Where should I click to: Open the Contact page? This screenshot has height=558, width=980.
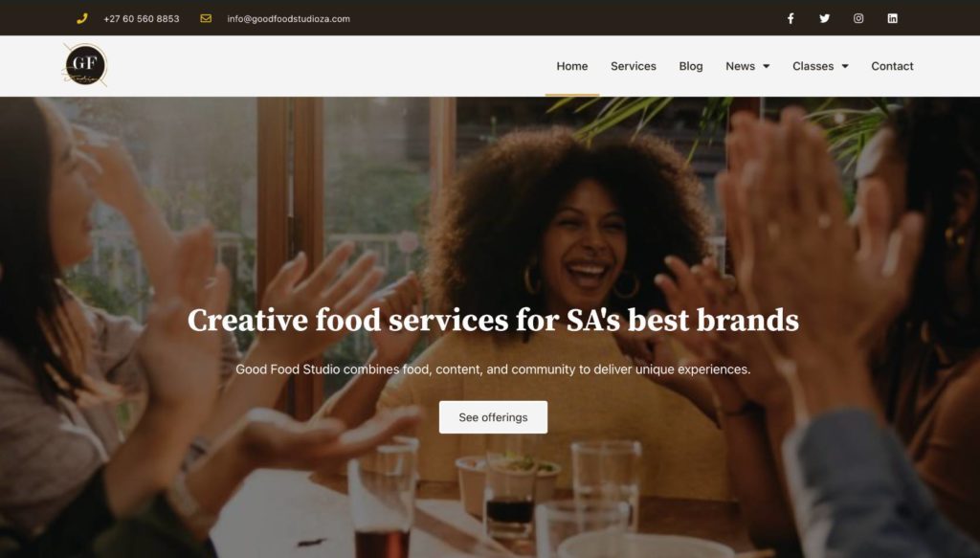coord(892,66)
